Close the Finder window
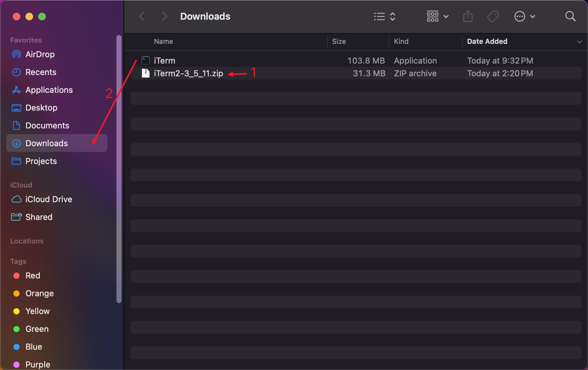Screen dimensions: 588x370 coord(17,17)
